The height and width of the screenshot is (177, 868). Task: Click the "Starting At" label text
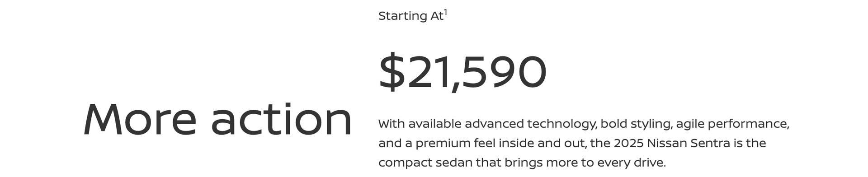pyautogui.click(x=411, y=16)
